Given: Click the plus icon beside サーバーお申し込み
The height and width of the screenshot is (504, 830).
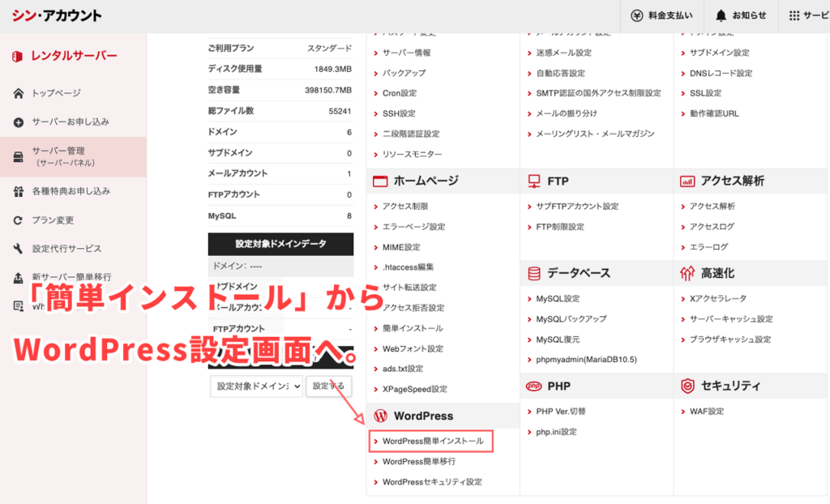Looking at the screenshot, I should [19, 122].
